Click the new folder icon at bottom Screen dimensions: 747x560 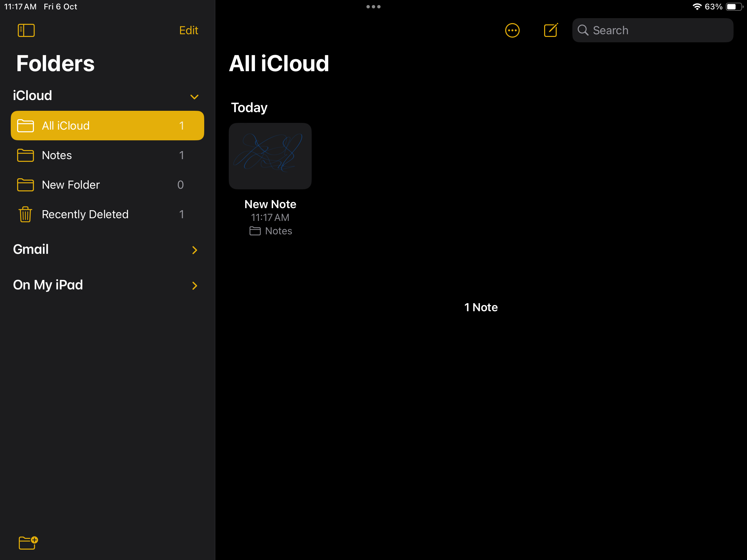(28, 543)
